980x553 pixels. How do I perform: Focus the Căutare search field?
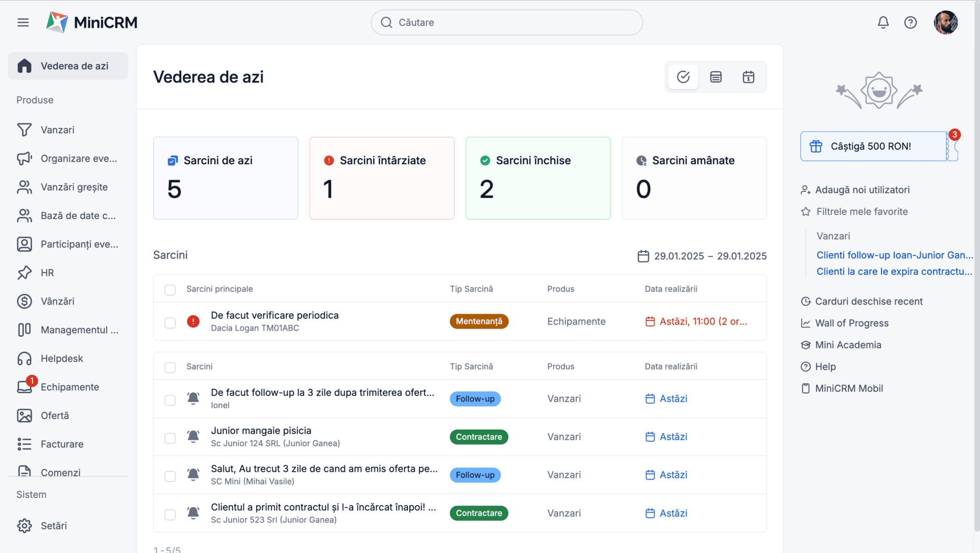point(507,22)
